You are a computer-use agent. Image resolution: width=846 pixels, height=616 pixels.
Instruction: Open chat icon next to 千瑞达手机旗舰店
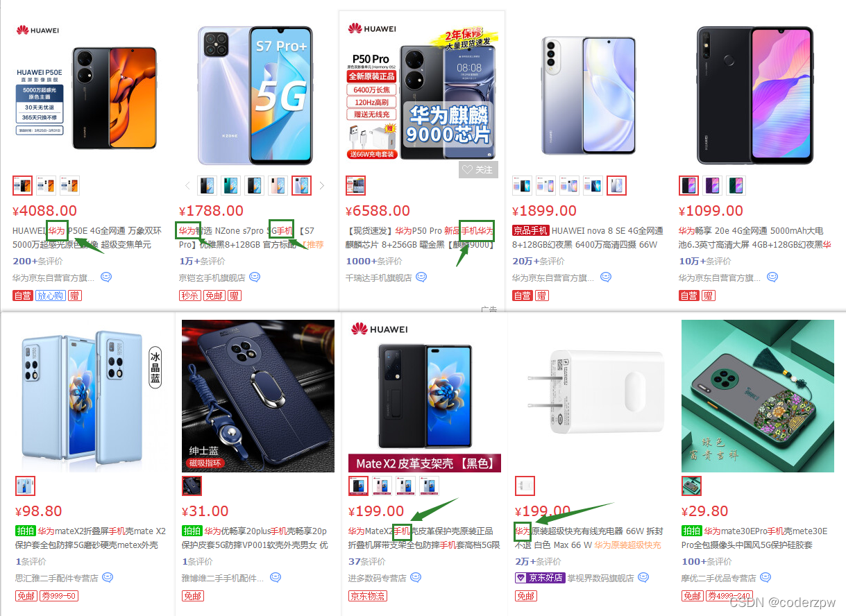(x=421, y=277)
